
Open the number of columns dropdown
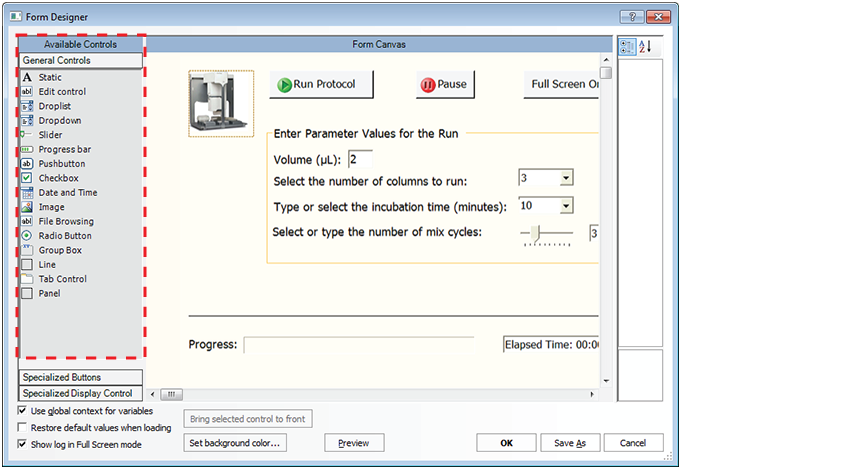coord(566,178)
